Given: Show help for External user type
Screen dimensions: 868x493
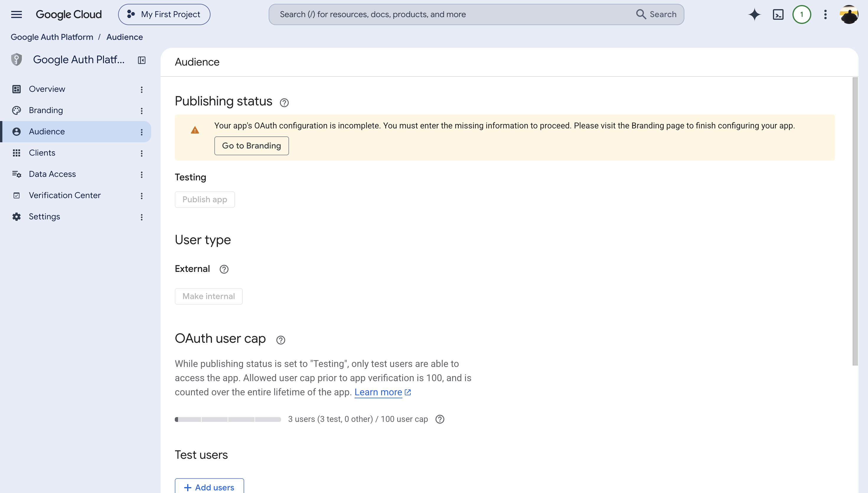Looking at the screenshot, I should 224,269.
